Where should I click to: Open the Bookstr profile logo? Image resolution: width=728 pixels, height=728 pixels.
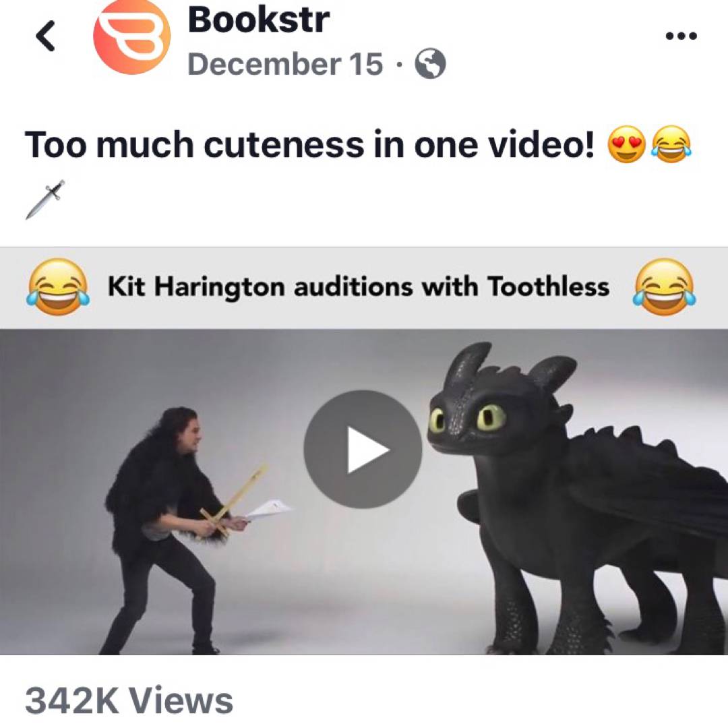132,36
